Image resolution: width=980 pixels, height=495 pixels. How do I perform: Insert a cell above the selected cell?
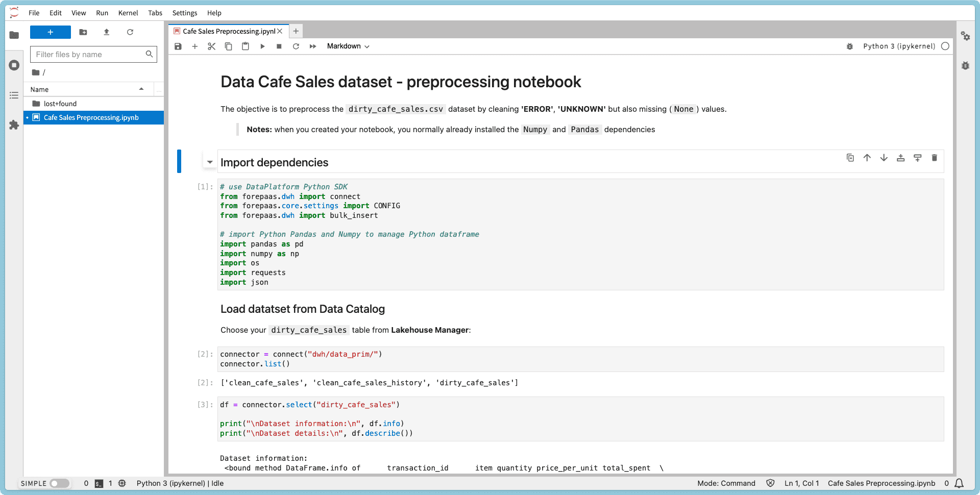pyautogui.click(x=901, y=158)
